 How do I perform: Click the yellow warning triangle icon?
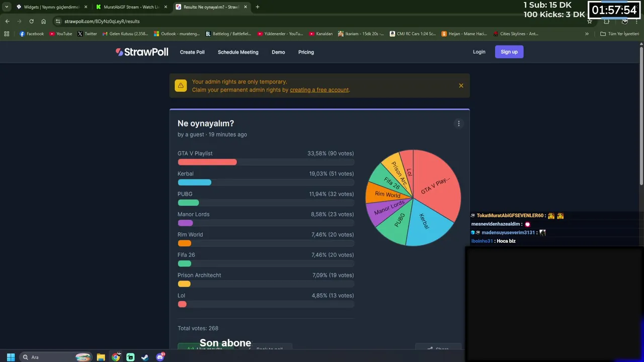(x=181, y=85)
